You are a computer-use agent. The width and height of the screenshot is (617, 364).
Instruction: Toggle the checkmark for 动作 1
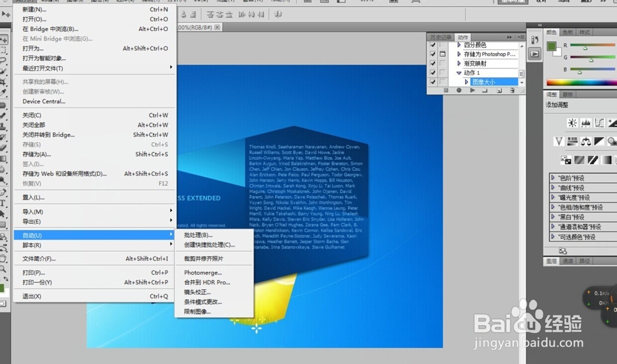coord(433,73)
